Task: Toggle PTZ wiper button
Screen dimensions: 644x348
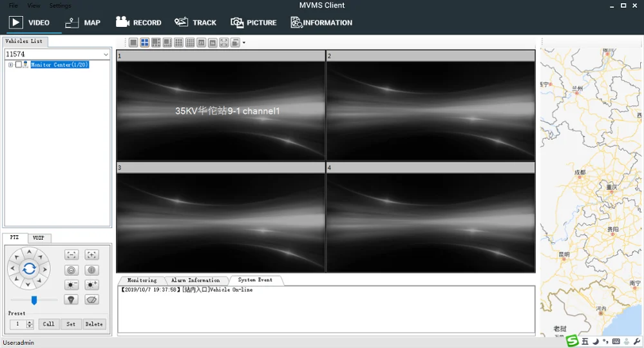Action: pos(91,300)
